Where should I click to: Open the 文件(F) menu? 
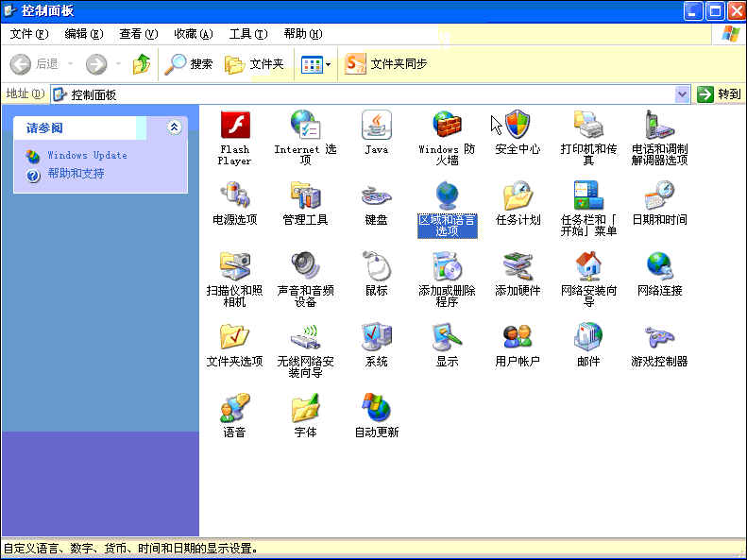[x=29, y=34]
